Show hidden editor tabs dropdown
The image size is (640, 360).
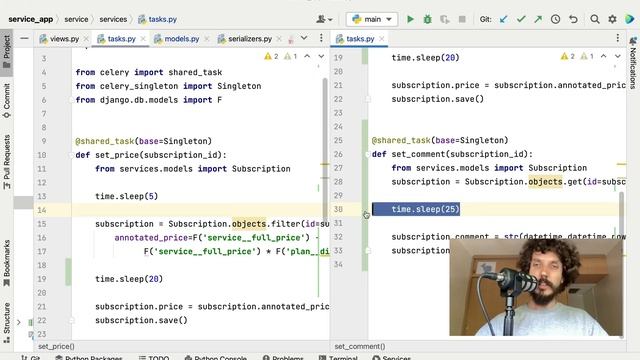point(304,38)
